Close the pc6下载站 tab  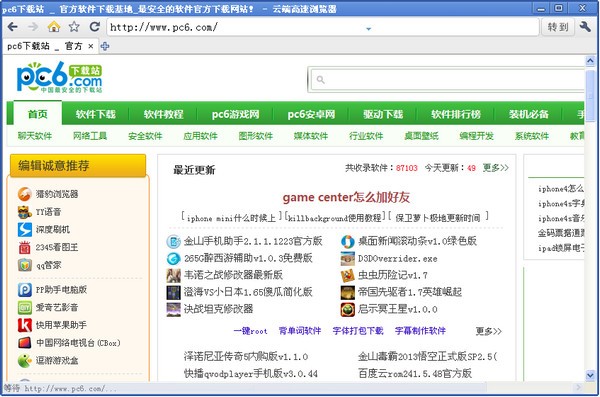pyautogui.click(x=91, y=46)
